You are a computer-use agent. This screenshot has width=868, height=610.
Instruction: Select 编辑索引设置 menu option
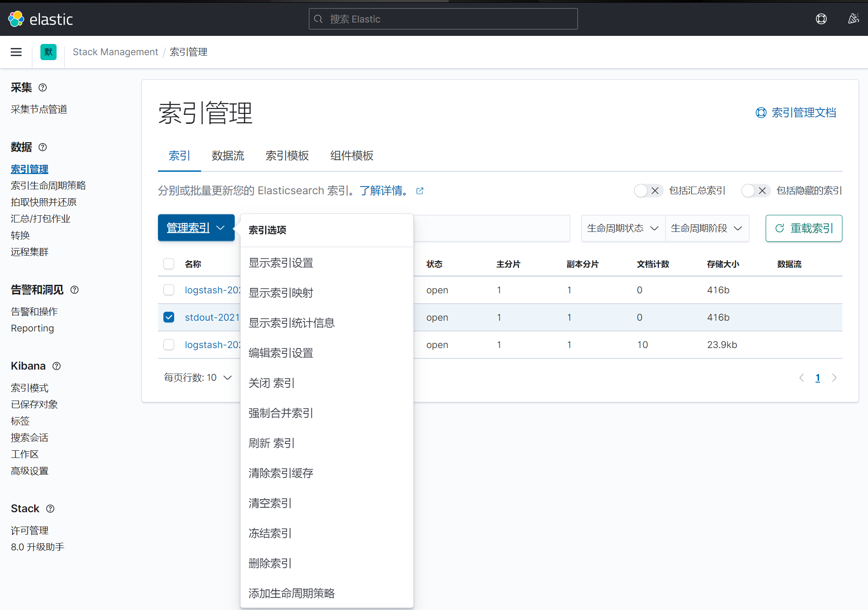(327, 353)
